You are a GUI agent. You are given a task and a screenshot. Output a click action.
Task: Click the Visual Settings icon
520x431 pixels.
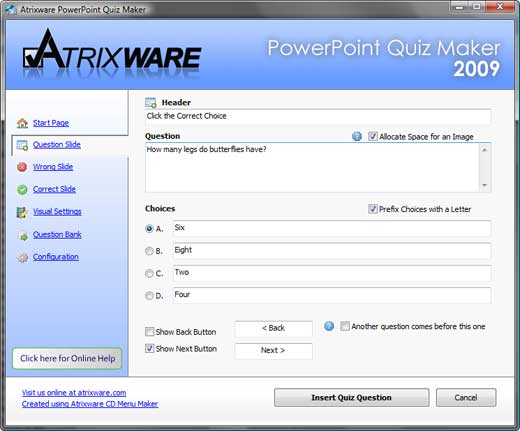pyautogui.click(x=22, y=212)
